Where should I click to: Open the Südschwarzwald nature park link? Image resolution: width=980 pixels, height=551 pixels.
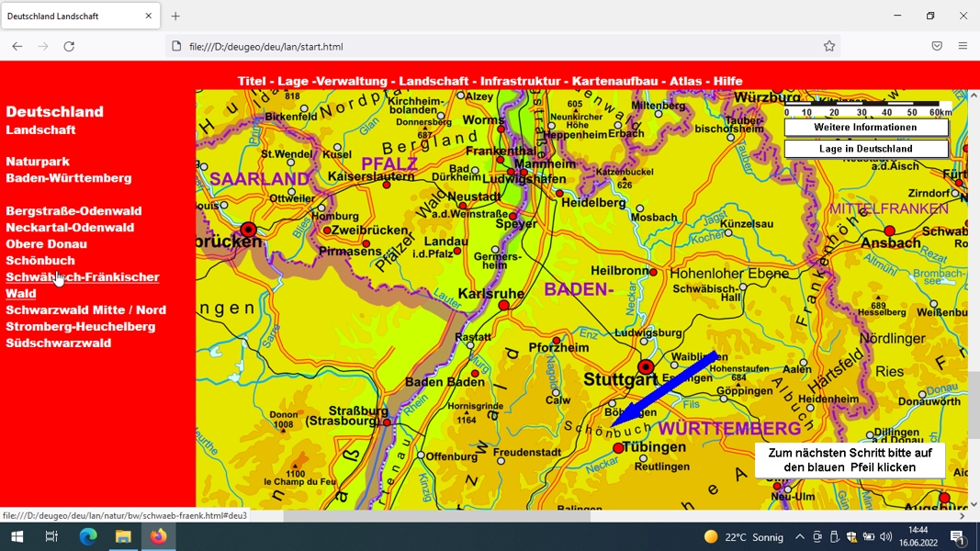coord(59,343)
